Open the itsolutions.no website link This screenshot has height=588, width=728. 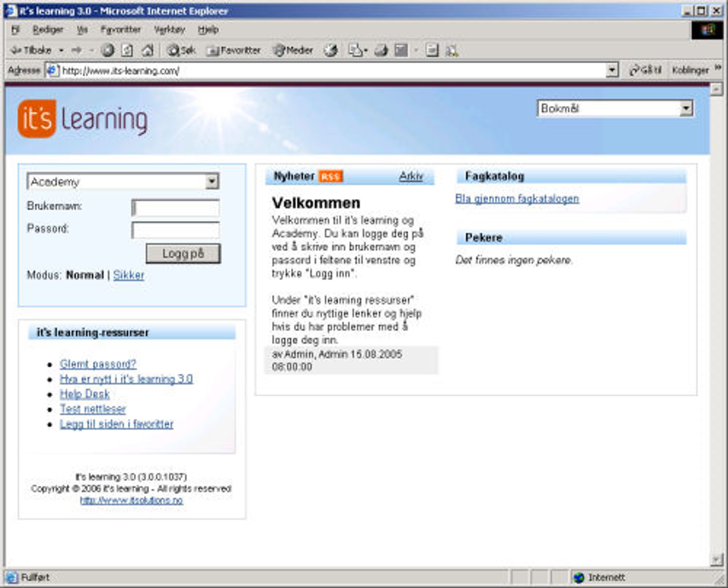coord(131,500)
